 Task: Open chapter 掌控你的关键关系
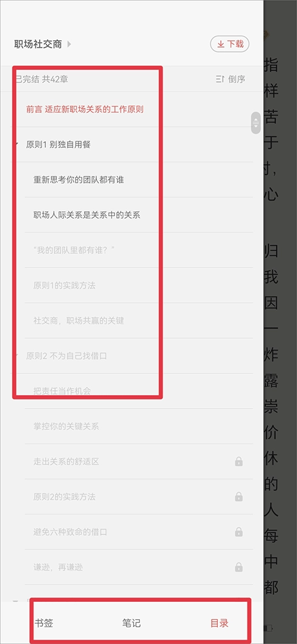click(x=66, y=426)
